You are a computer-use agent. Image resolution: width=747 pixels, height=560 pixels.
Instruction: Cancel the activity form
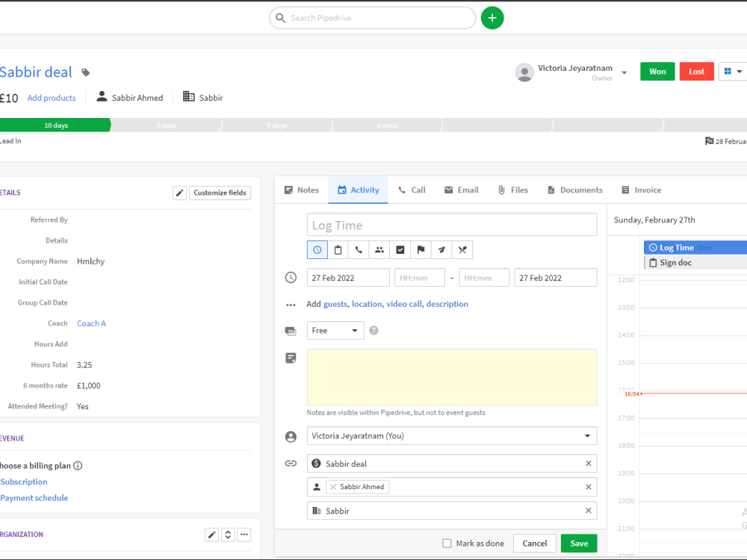(x=535, y=544)
